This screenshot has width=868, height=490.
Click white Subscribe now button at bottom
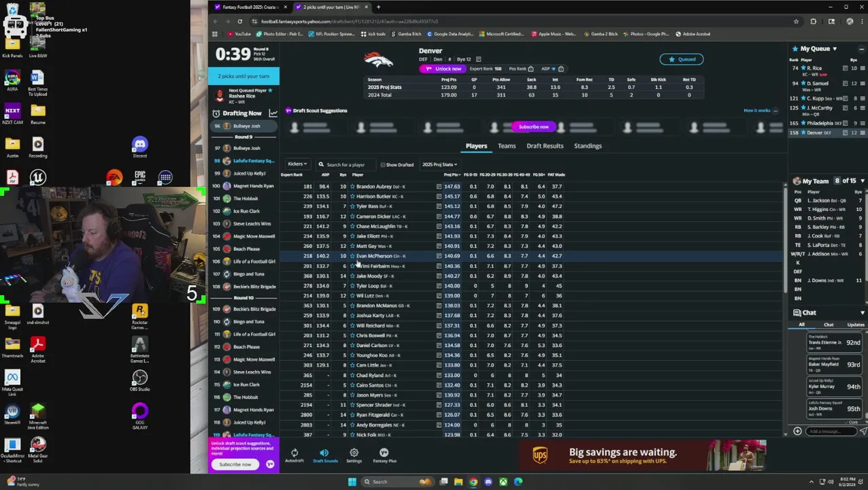[x=235, y=464]
